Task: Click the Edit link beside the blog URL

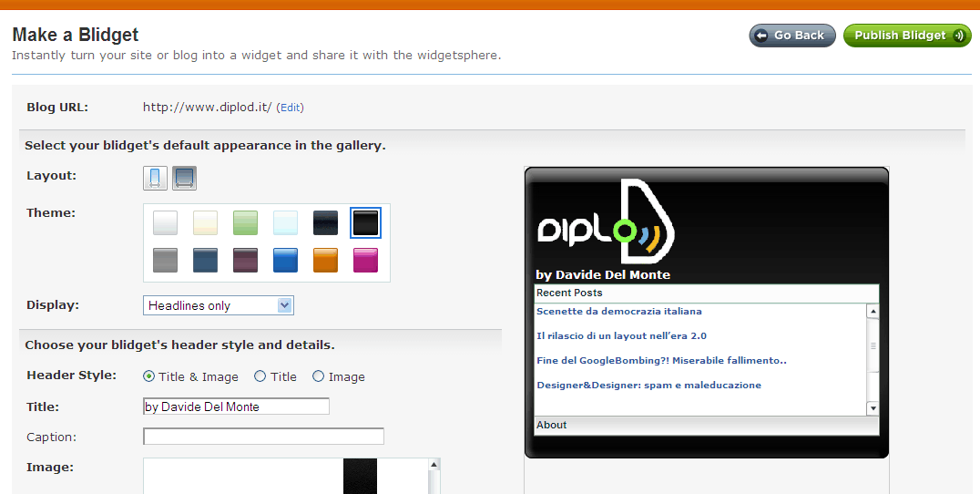Action: point(290,108)
